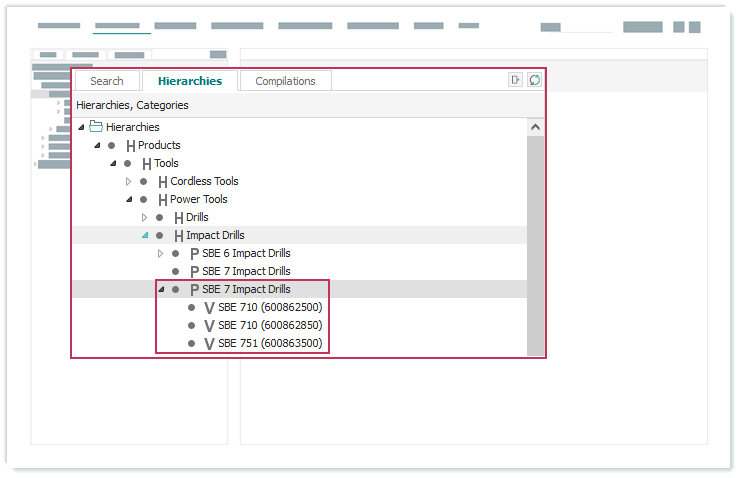
Task: Click the status dot beside Products
Action: pos(111,145)
